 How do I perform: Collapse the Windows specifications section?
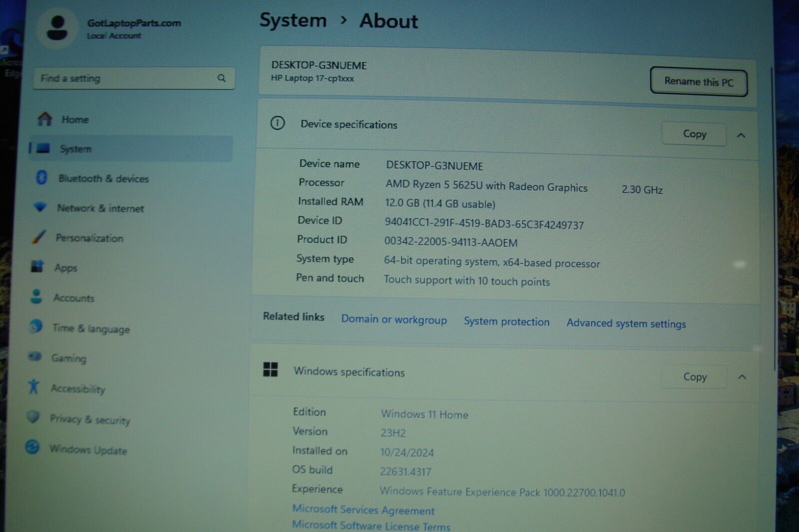(742, 377)
